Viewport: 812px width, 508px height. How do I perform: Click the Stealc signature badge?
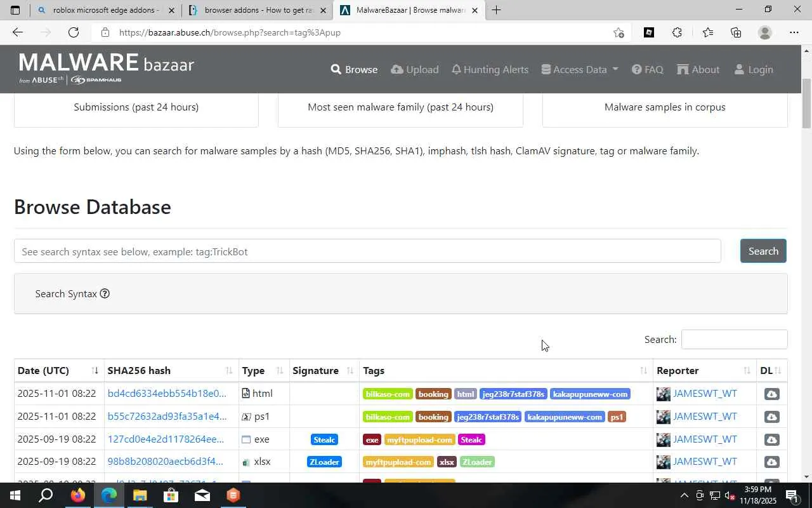(x=324, y=439)
